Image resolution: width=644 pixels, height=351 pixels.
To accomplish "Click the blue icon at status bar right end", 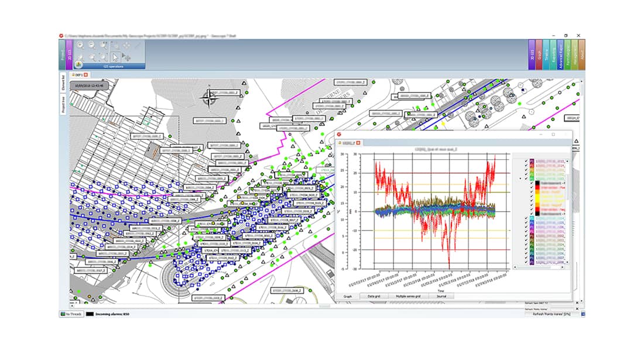I will click(583, 314).
